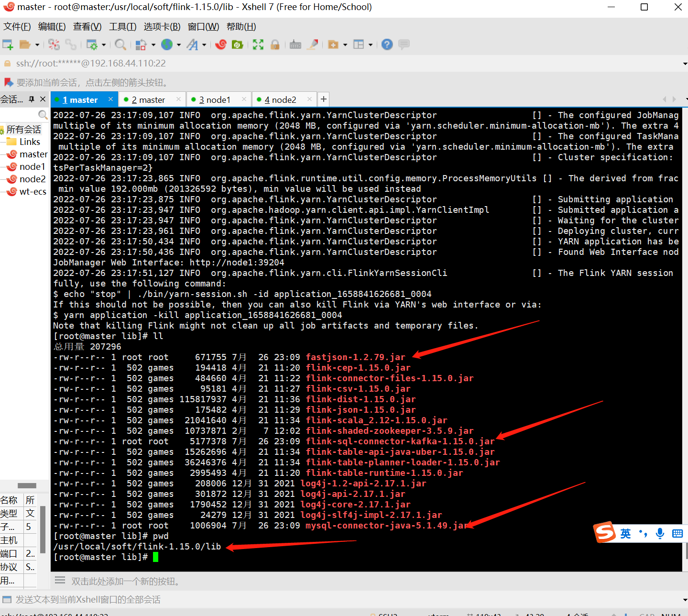Click the magnifier find icon
This screenshot has width=688, height=616.
click(x=121, y=44)
